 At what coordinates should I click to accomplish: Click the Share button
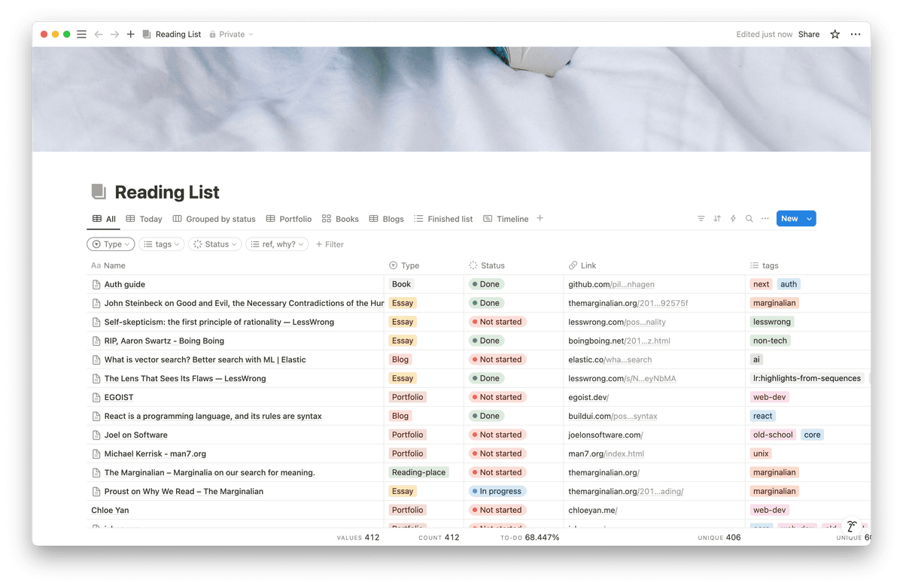809,35
